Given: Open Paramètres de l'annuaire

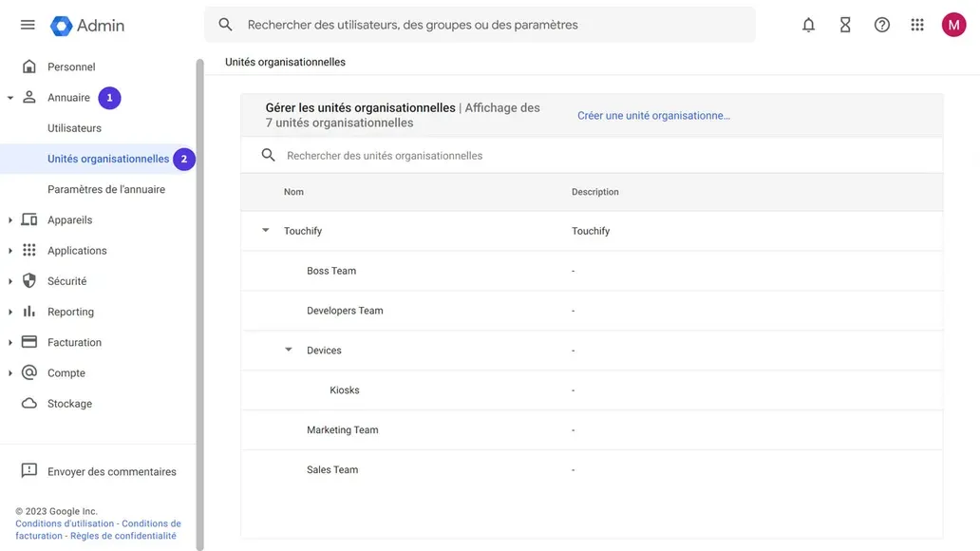Looking at the screenshot, I should pyautogui.click(x=107, y=188).
